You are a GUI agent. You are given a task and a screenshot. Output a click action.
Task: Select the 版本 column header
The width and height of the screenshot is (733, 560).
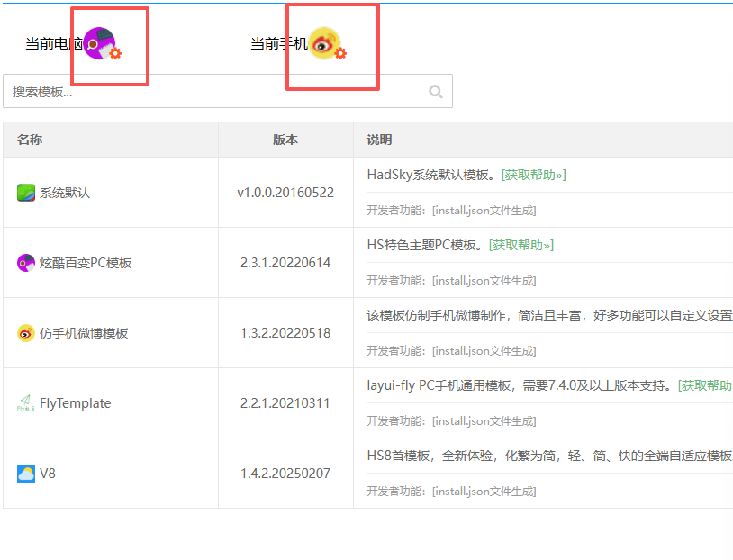pos(285,140)
